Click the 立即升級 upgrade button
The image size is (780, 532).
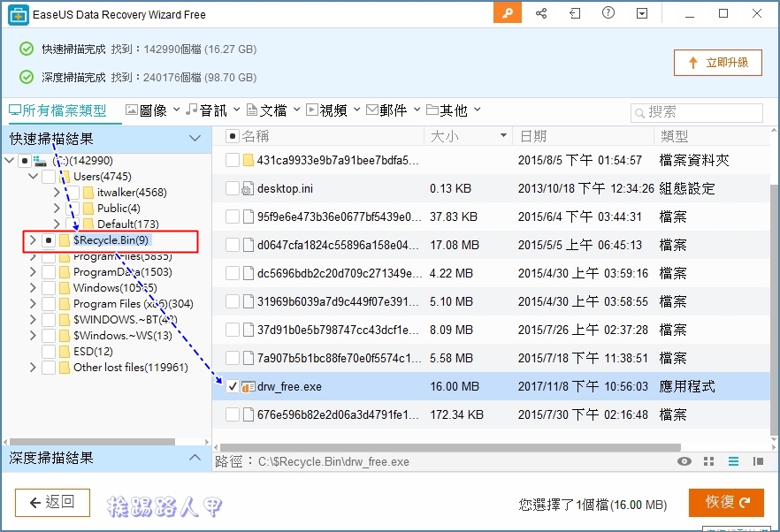pyautogui.click(x=718, y=63)
